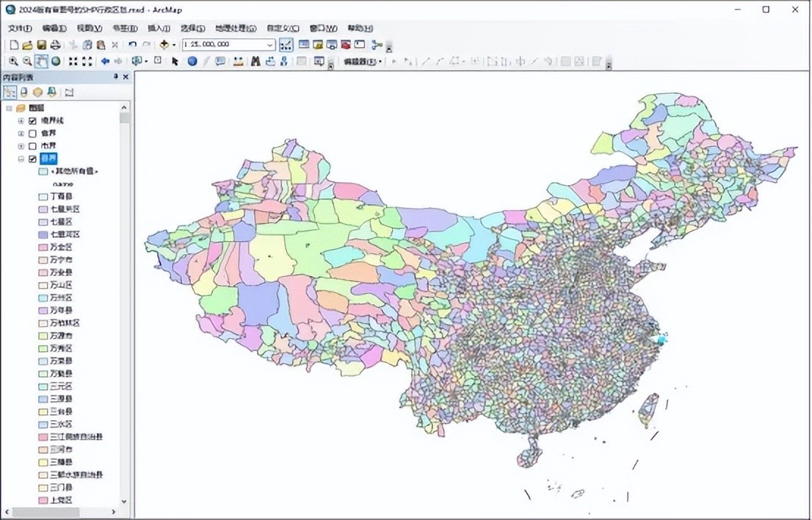
Task: Enable the 省界 layer checkbox
Action: 32,134
